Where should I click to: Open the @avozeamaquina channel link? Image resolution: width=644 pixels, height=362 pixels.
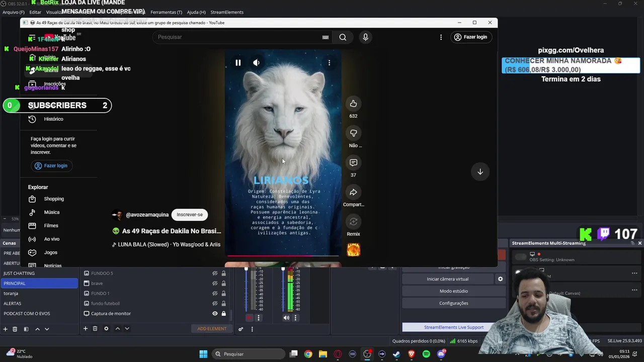(147, 215)
